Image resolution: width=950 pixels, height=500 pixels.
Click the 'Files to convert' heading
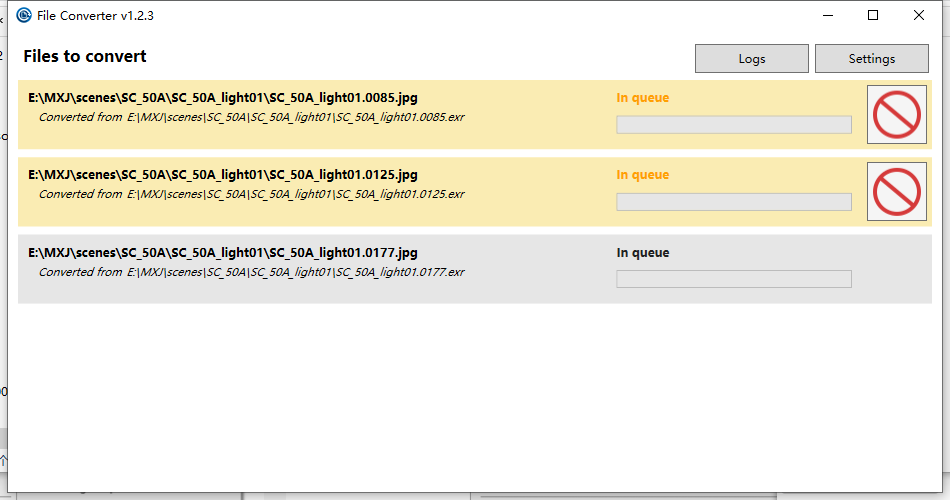pyautogui.click(x=85, y=56)
